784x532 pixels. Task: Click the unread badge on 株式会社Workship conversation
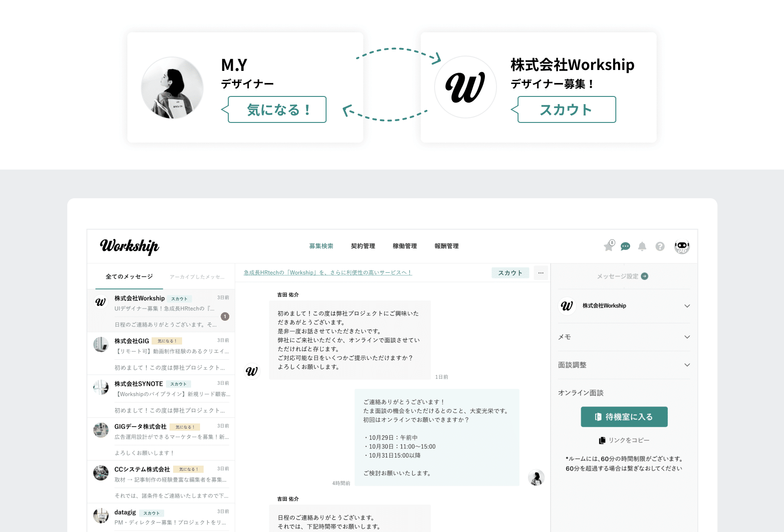click(225, 316)
